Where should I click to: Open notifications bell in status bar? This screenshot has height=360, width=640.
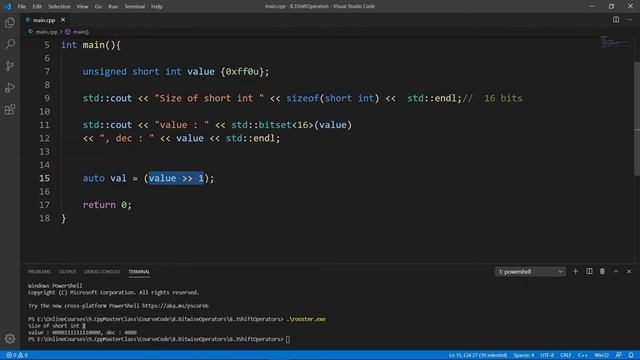(631, 355)
